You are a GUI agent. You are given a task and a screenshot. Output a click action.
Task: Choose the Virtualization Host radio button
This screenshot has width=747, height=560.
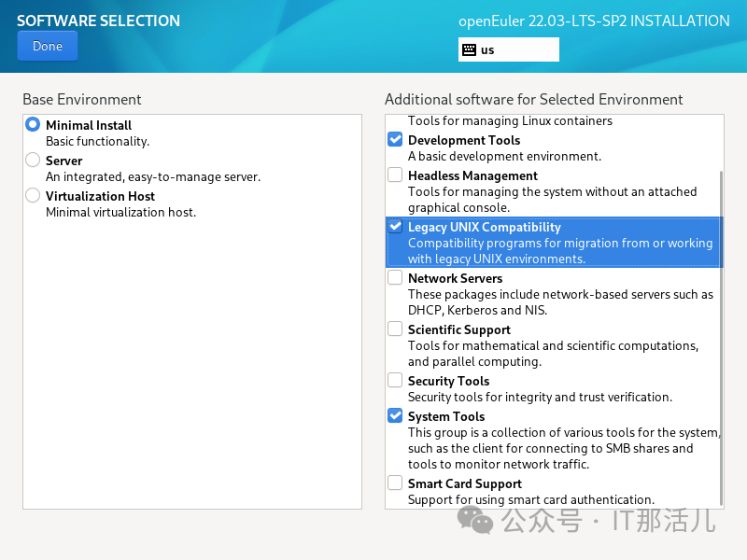(x=33, y=195)
